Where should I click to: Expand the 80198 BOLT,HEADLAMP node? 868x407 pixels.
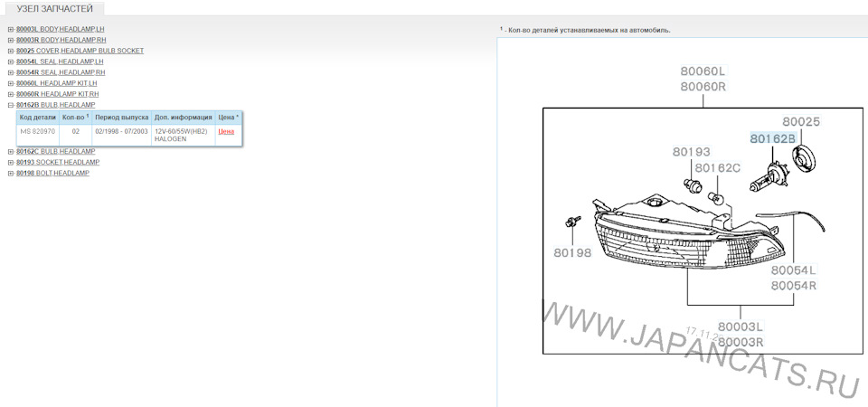tap(11, 174)
